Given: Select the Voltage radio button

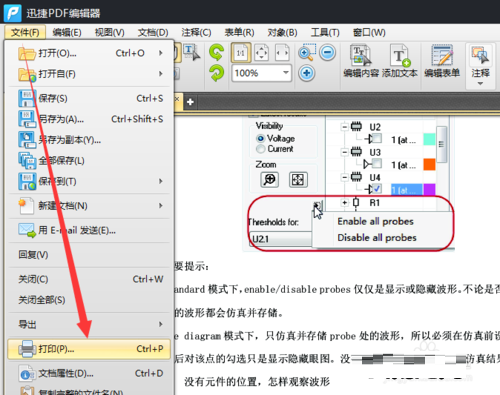Looking at the screenshot, I should click(x=260, y=138).
